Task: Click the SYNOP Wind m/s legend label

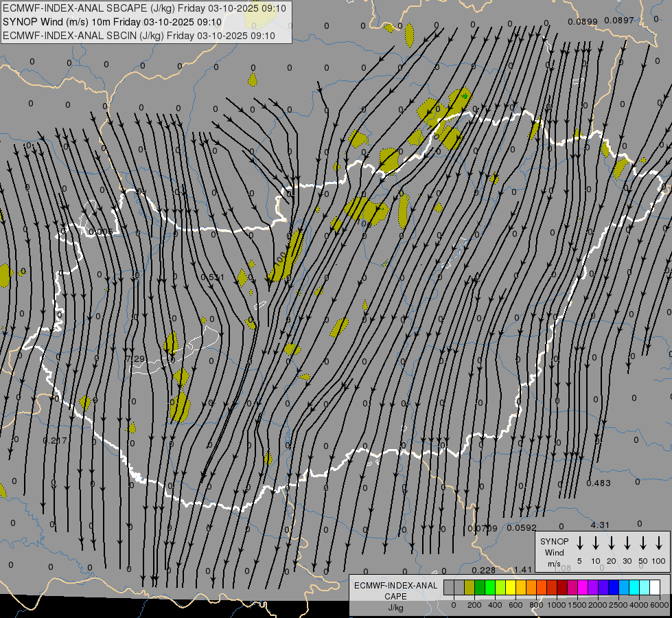Action: coord(554,552)
